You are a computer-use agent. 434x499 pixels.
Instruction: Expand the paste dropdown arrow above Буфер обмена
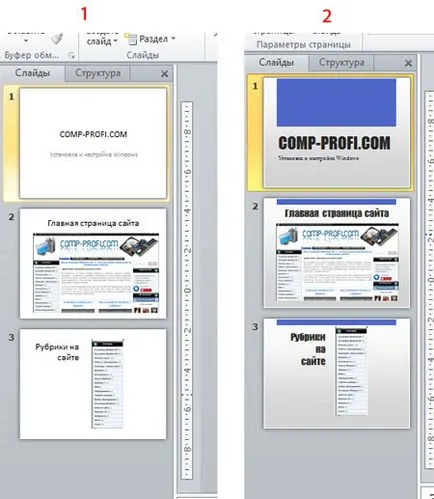(26, 41)
